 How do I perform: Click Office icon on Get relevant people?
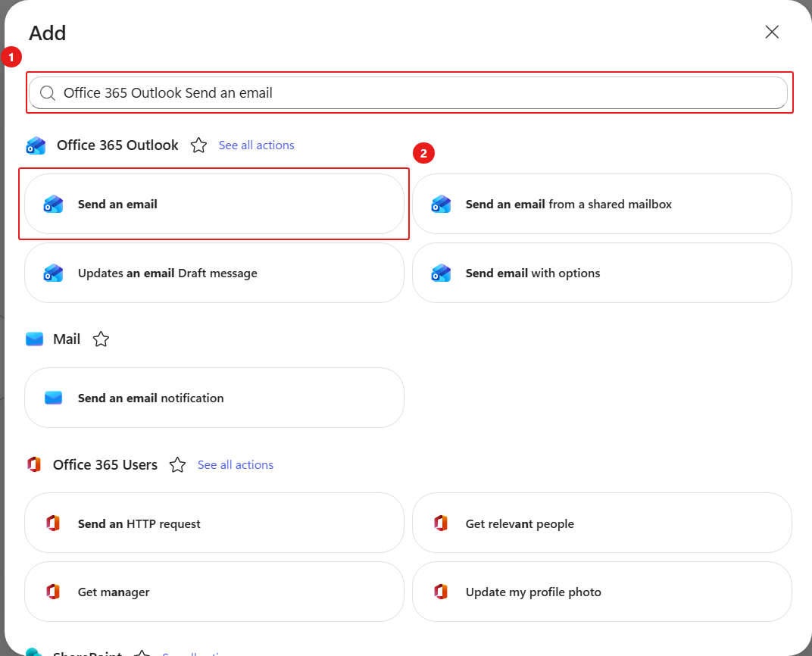click(x=441, y=523)
